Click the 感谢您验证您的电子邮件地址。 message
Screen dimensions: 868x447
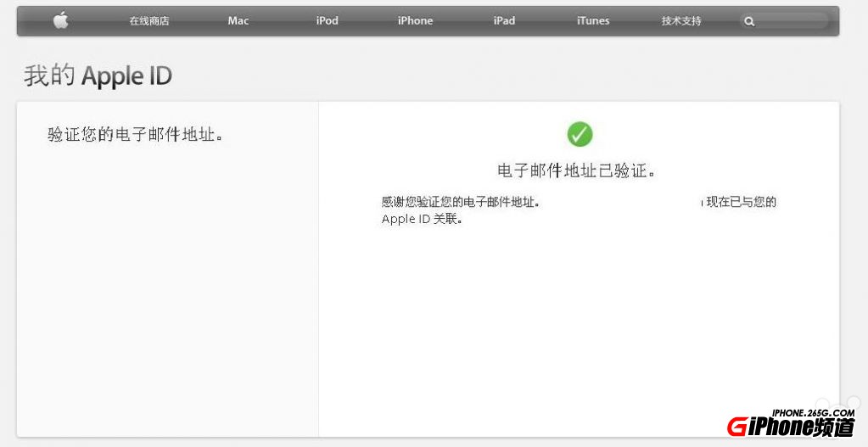click(x=461, y=202)
